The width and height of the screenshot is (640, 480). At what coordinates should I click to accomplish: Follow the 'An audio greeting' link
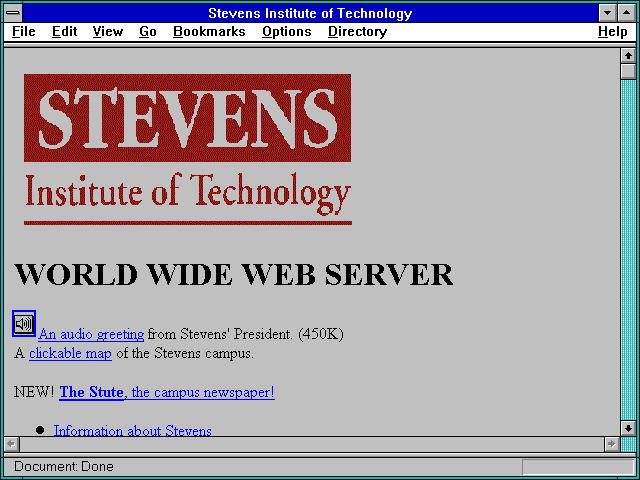click(91, 334)
